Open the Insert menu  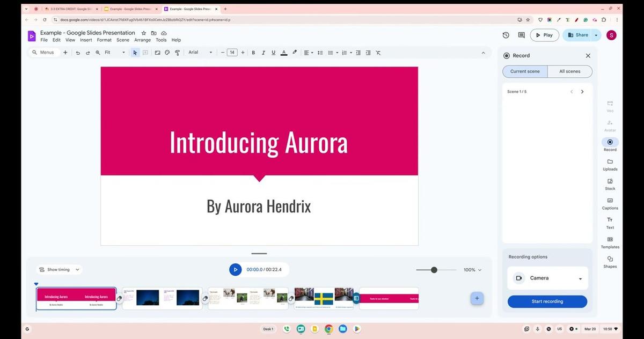click(86, 40)
